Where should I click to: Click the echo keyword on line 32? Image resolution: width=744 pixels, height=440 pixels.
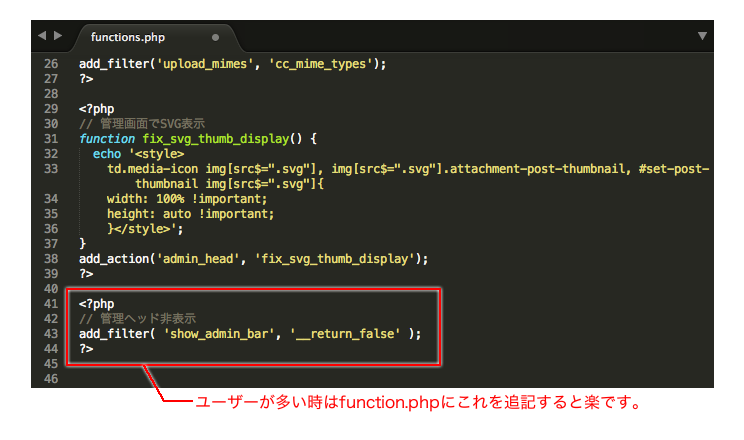(x=107, y=154)
